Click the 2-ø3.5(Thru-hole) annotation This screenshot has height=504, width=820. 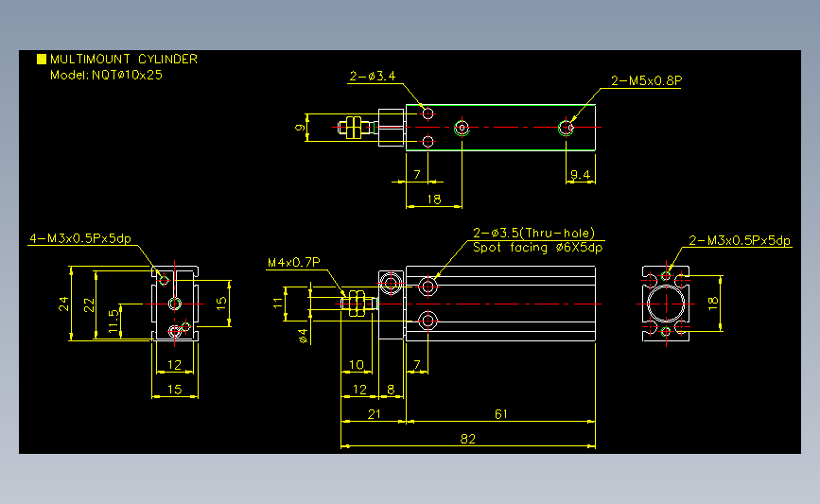pyautogui.click(x=534, y=234)
